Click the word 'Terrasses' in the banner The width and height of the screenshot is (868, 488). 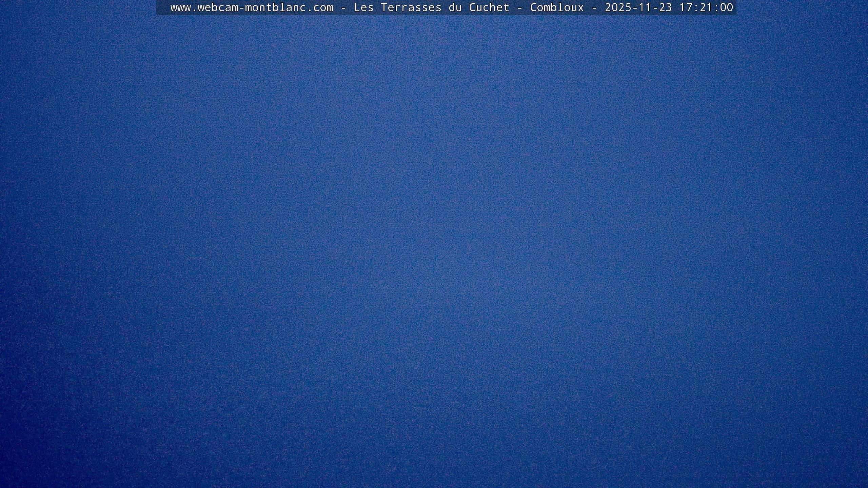411,7
